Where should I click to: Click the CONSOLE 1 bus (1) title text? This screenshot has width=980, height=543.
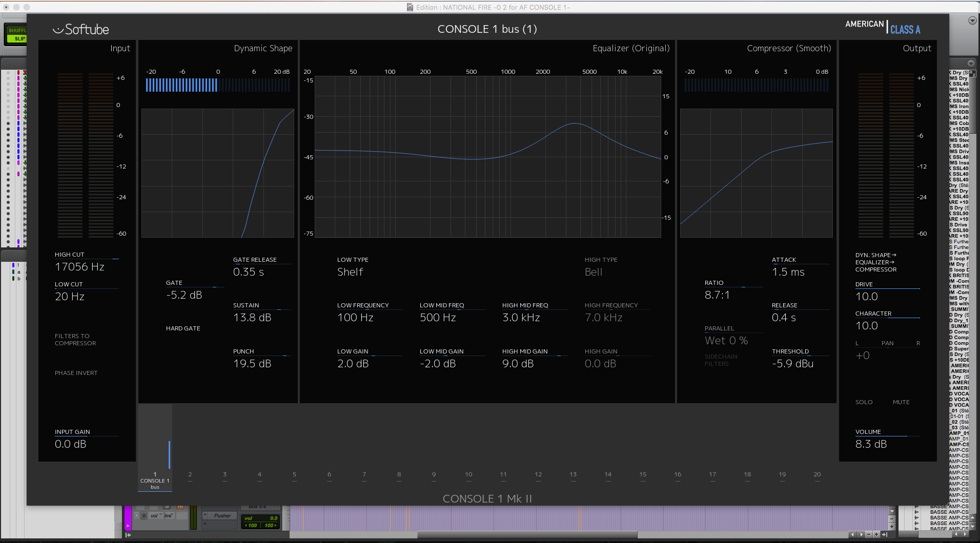tap(487, 29)
